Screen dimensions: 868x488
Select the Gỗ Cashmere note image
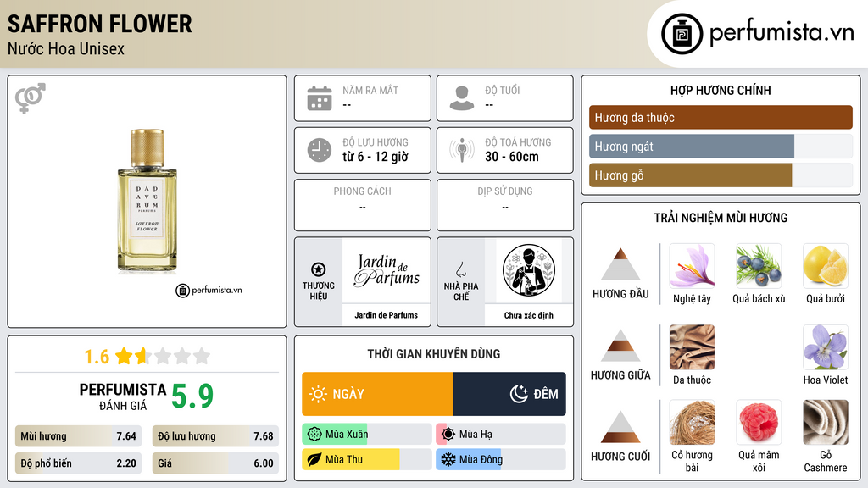coord(826,423)
